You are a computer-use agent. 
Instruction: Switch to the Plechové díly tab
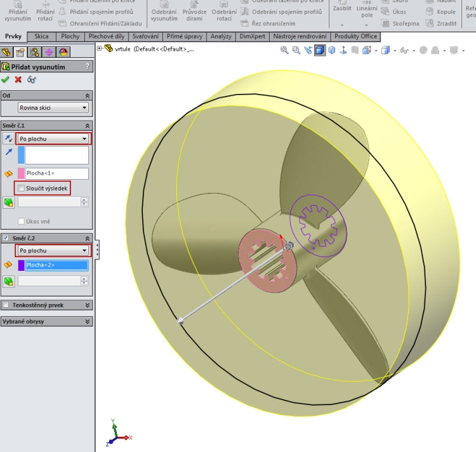[x=107, y=36]
